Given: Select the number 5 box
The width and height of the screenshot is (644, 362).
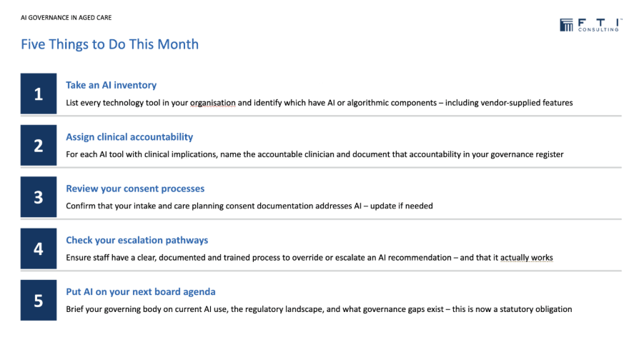Looking at the screenshot, I should coord(39,301).
